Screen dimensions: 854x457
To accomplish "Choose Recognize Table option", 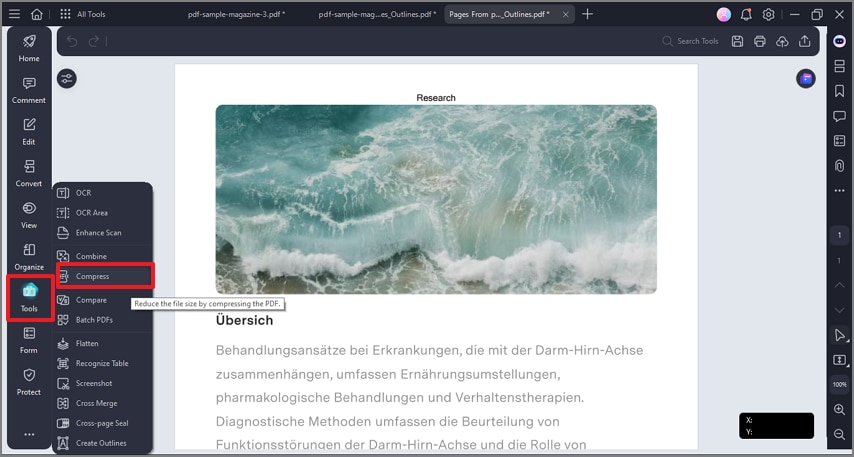I will point(102,363).
